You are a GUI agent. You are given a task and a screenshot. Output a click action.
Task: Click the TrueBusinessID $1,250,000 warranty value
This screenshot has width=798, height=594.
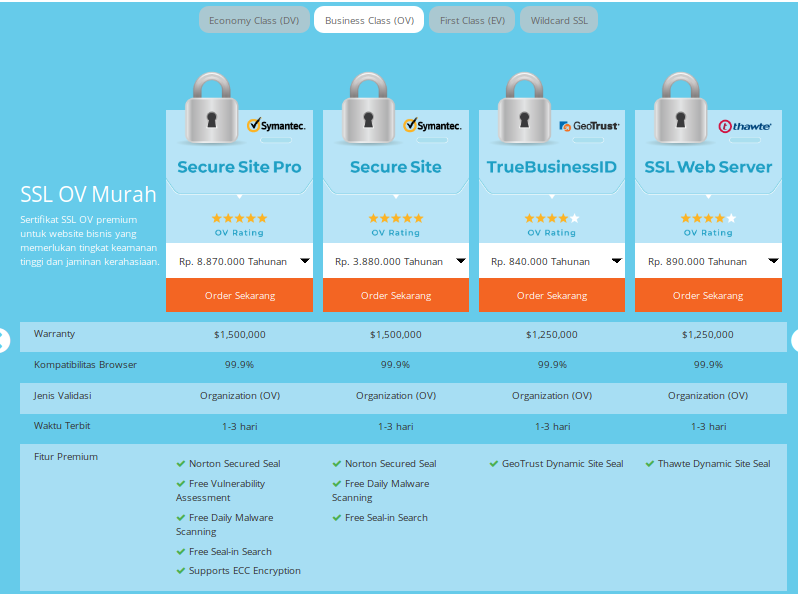552,334
